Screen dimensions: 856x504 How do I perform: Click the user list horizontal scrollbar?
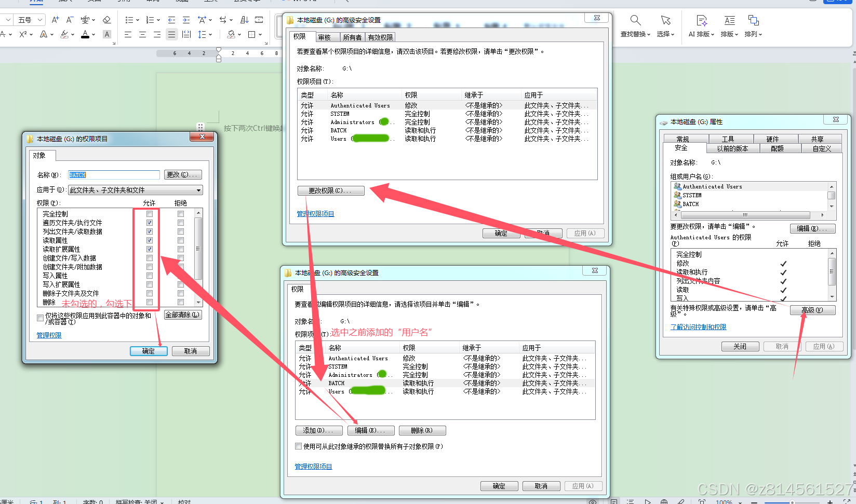point(749,215)
